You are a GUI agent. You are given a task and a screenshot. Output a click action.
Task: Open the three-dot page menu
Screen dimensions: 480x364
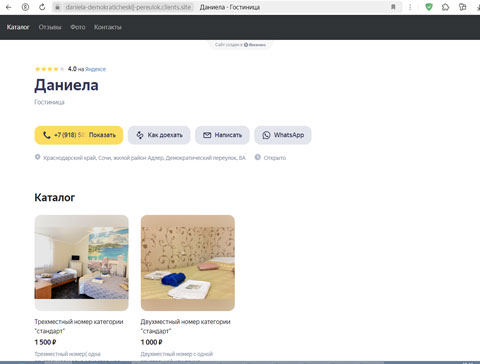click(x=410, y=7)
